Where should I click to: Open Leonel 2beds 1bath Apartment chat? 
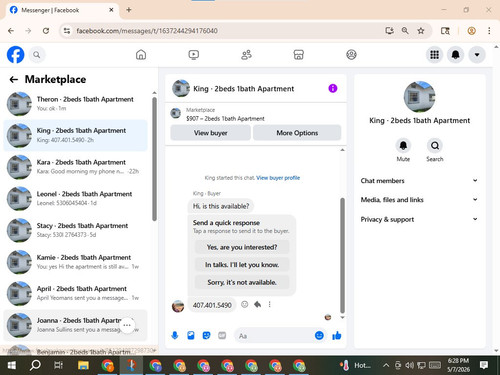pos(75,198)
